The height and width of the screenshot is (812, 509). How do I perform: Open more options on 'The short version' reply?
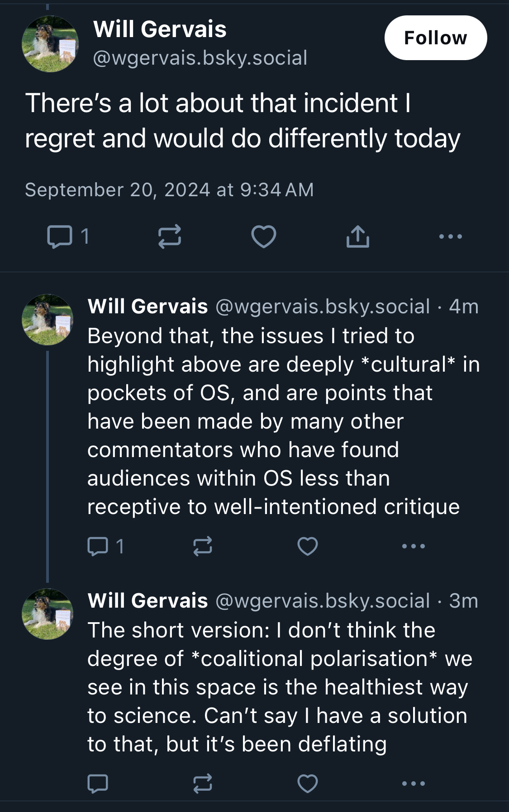414,784
